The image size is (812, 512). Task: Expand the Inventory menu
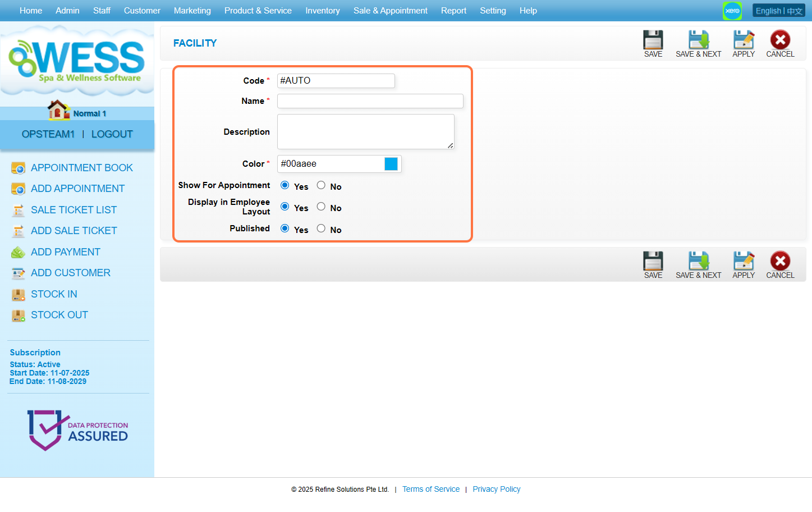322,11
